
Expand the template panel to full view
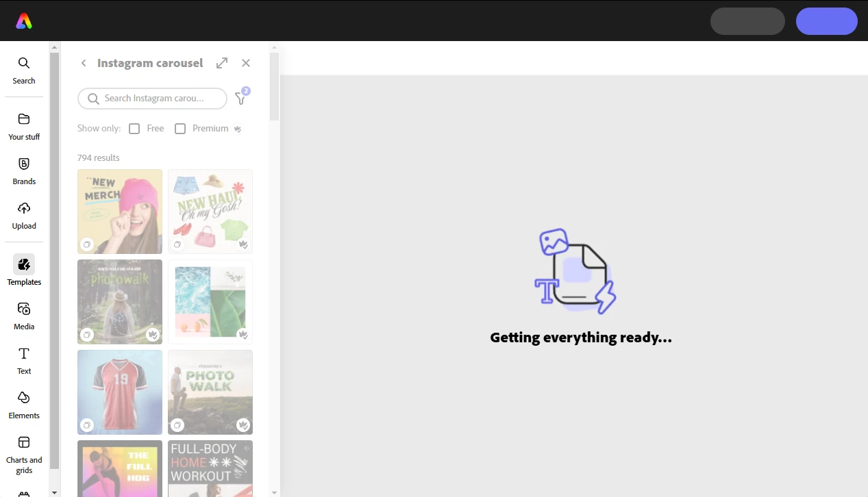(222, 63)
